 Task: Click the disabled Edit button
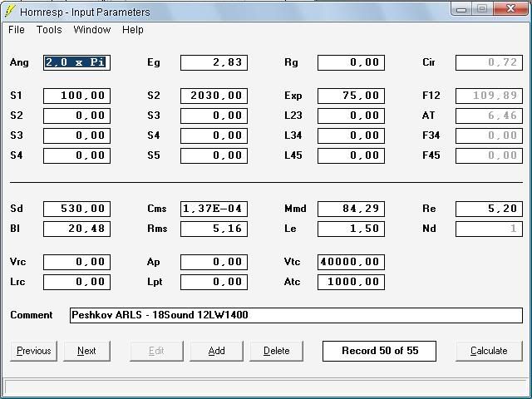coord(156,351)
